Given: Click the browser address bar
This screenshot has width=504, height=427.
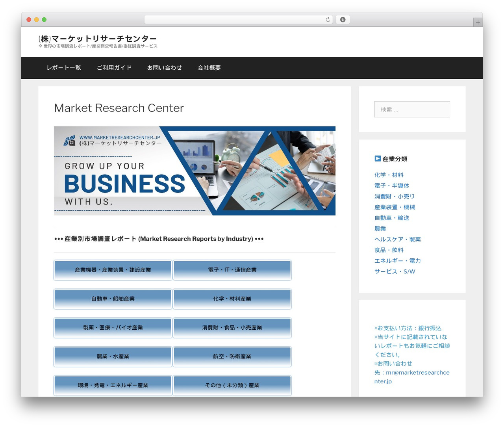Looking at the screenshot, I should pos(239,20).
